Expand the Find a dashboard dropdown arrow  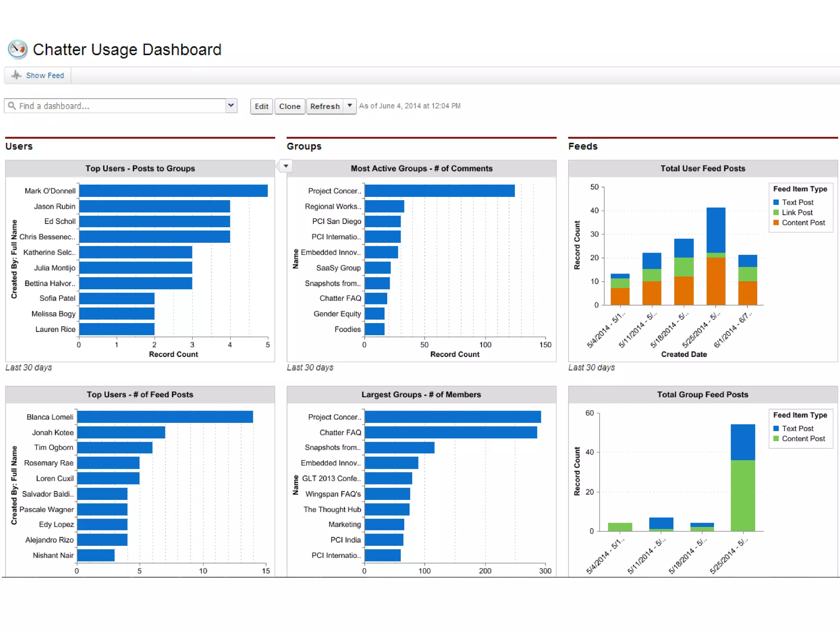[231, 106]
